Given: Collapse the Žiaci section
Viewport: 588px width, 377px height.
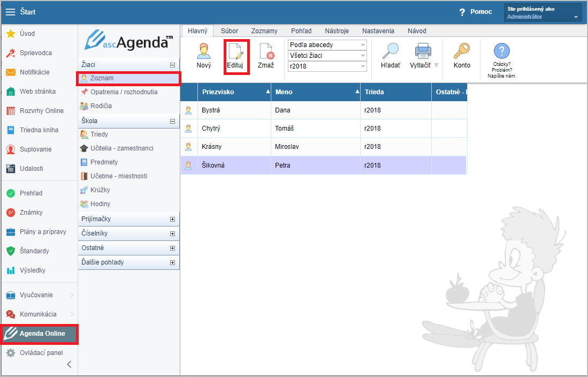Looking at the screenshot, I should click(172, 65).
